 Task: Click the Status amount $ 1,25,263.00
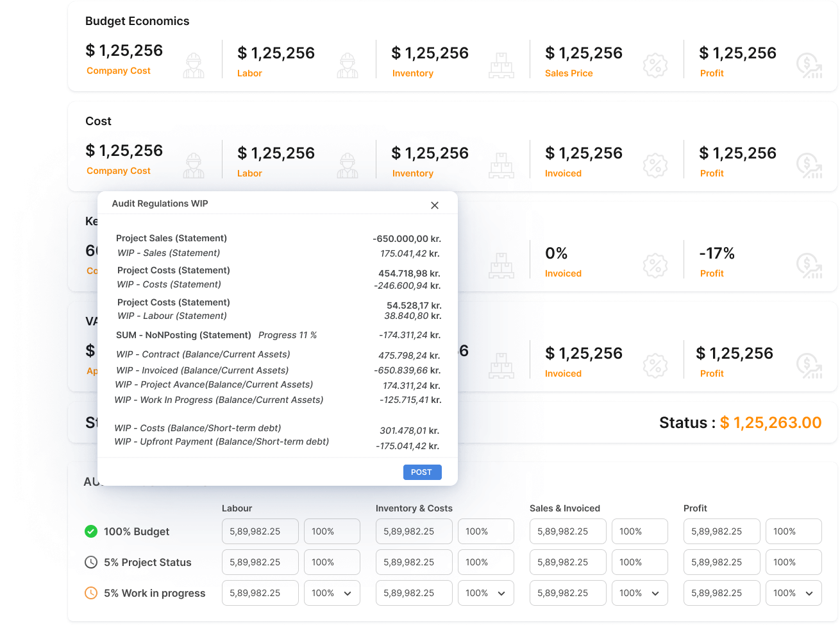pos(770,423)
